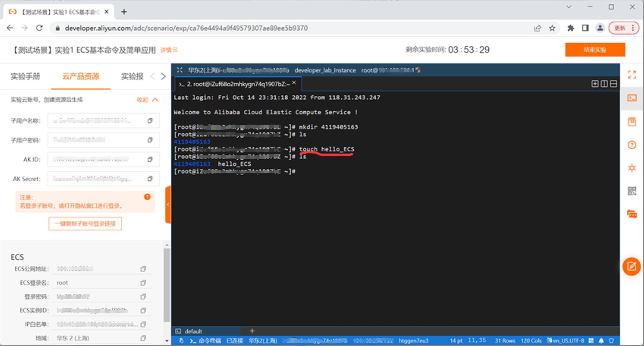This screenshot has width=644, height=346.
Task: Click the 结束实验 button
Action: point(595,50)
